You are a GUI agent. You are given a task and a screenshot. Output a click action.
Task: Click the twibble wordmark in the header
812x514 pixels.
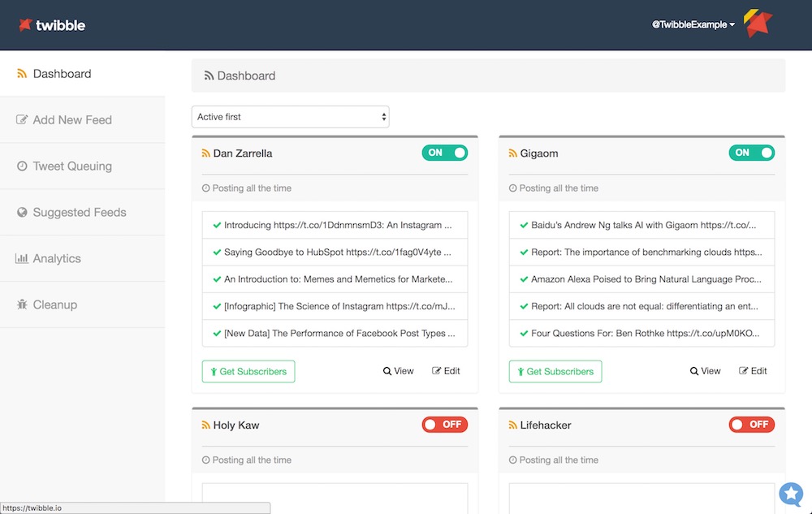pos(60,25)
